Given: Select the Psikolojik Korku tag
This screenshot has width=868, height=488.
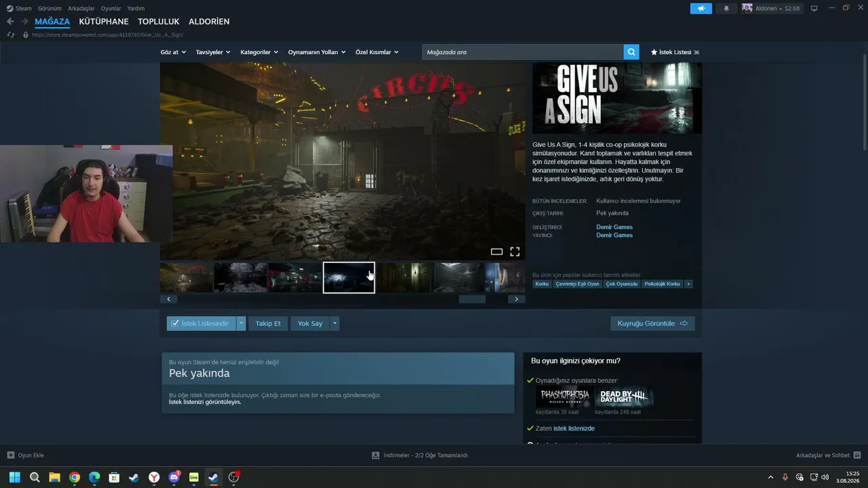Looking at the screenshot, I should pyautogui.click(x=662, y=284).
